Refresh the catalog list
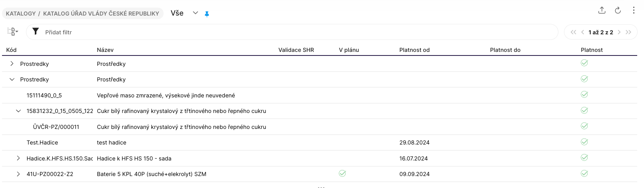This screenshot has width=644, height=188. [x=618, y=11]
